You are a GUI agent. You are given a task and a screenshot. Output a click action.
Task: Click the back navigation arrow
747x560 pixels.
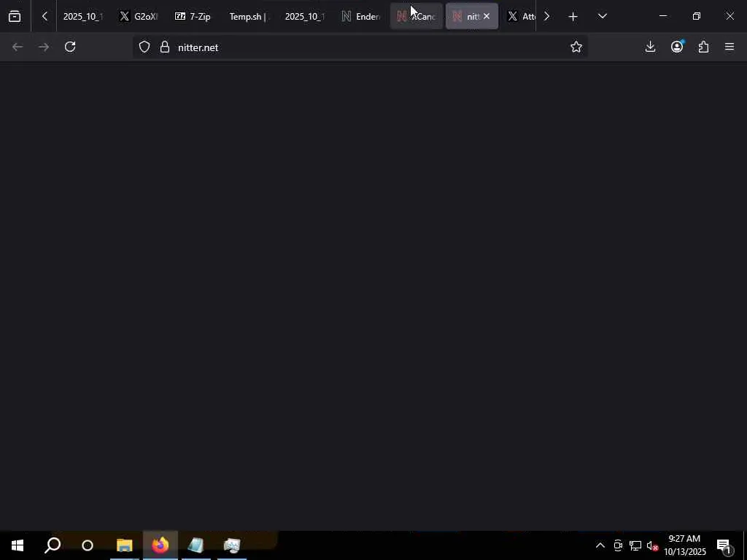(x=18, y=47)
